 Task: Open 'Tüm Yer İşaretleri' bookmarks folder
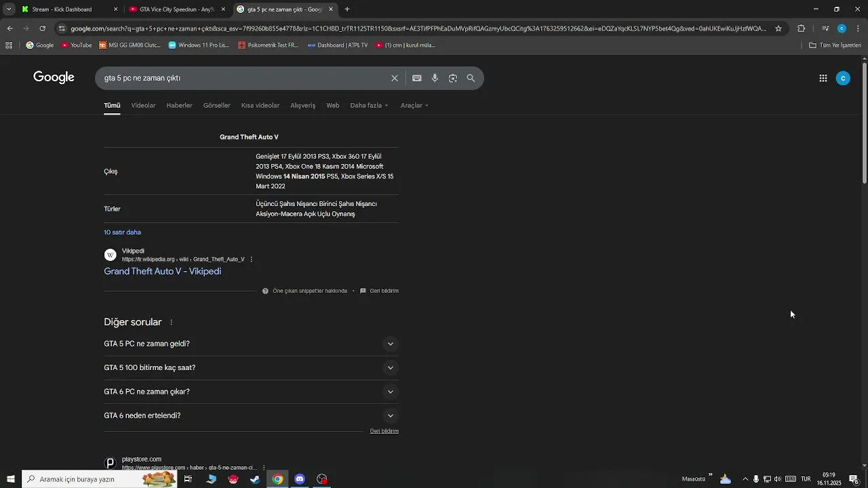tap(835, 45)
